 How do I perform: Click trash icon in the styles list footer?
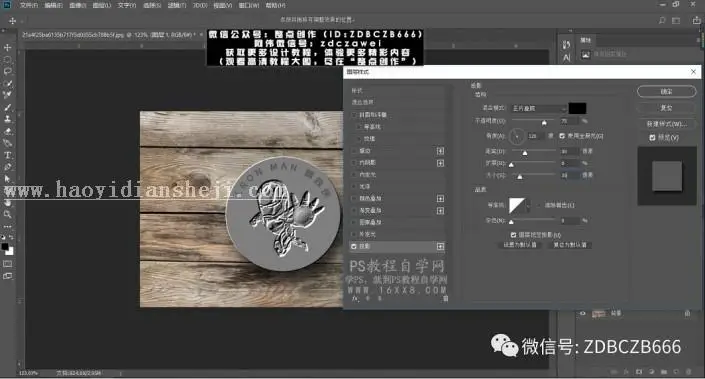(x=446, y=299)
